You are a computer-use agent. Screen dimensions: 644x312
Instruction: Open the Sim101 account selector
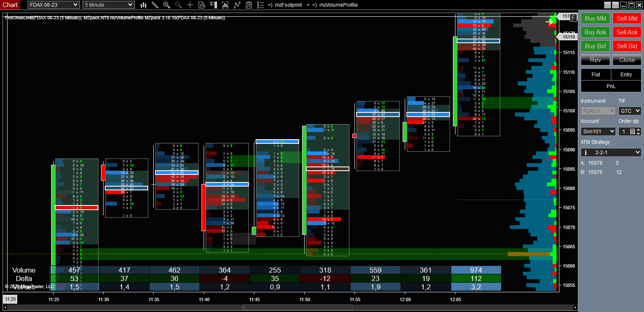click(598, 132)
